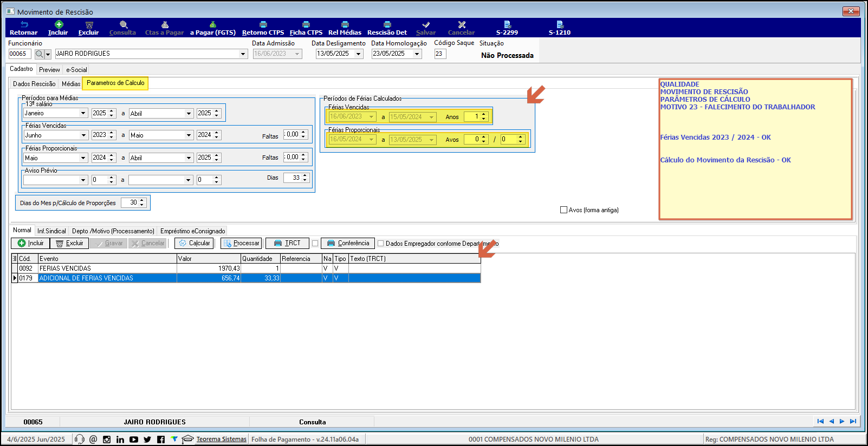This screenshot has width=868, height=446.
Task: Click Excluir button in events panel
Action: click(69, 244)
